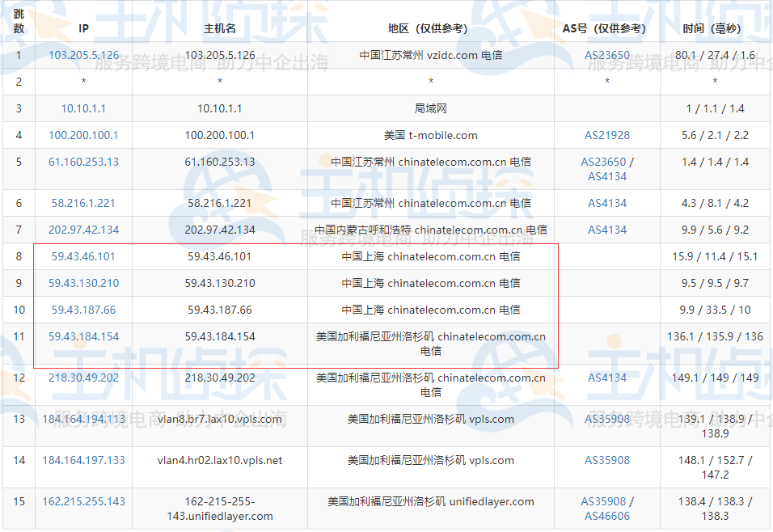Open IP link 103.205.5.126 on hop 1
Viewport: 773px width, 532px height.
(x=83, y=55)
